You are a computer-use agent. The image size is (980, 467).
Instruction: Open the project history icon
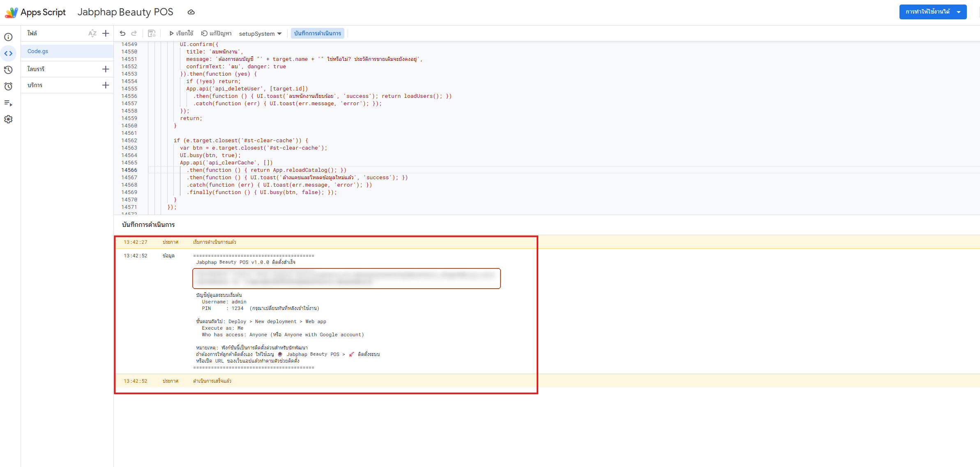[x=8, y=70]
